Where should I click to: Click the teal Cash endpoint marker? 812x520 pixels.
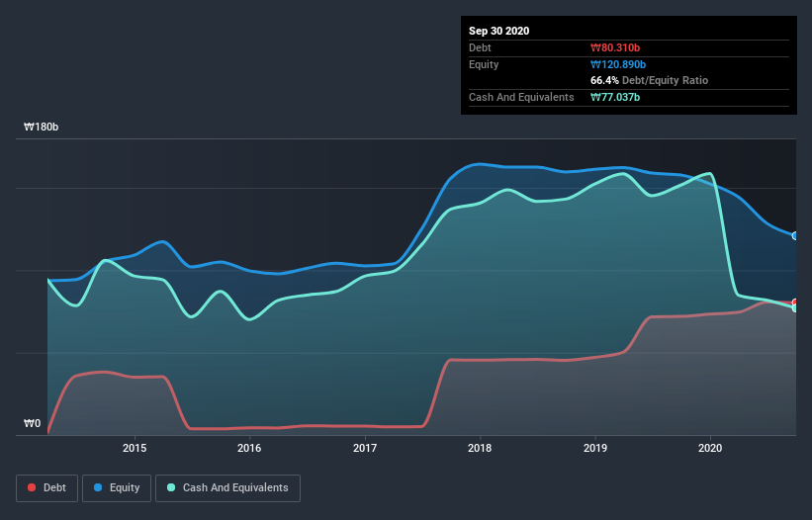(795, 307)
